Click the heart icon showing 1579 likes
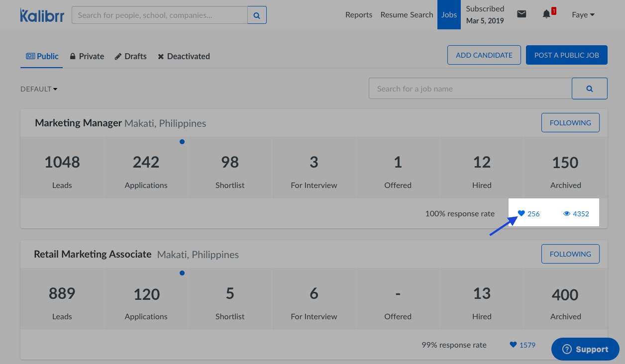This screenshot has width=625, height=364. coord(513,345)
